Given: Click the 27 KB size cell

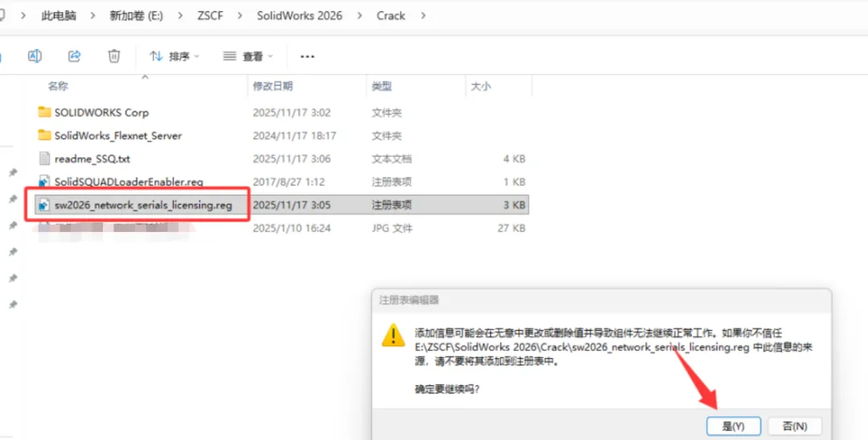Looking at the screenshot, I should click(x=511, y=228).
